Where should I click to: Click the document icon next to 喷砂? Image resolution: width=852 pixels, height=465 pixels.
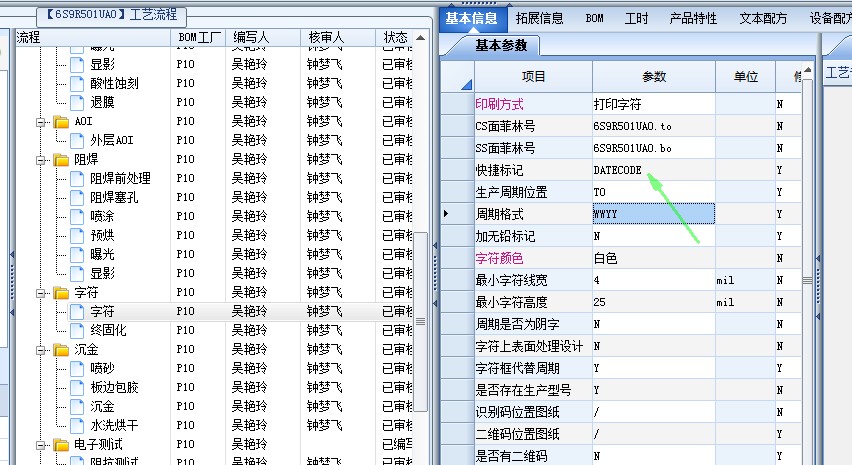tap(77, 368)
